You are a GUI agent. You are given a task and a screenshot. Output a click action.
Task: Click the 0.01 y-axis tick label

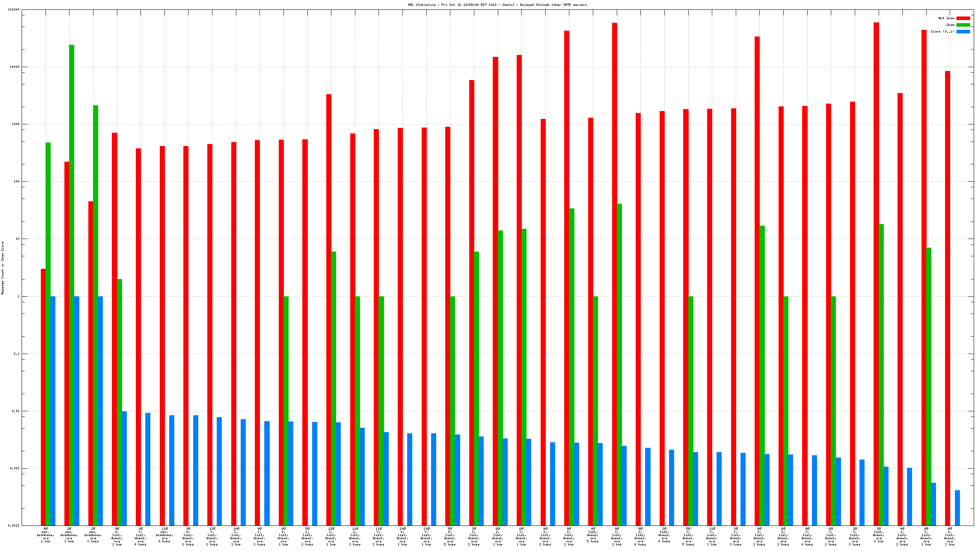tap(16, 411)
